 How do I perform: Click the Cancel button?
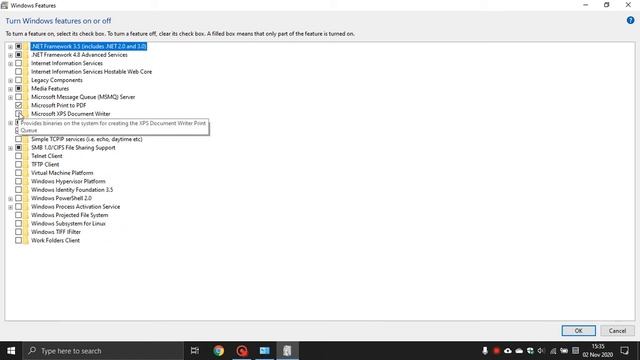point(617,331)
